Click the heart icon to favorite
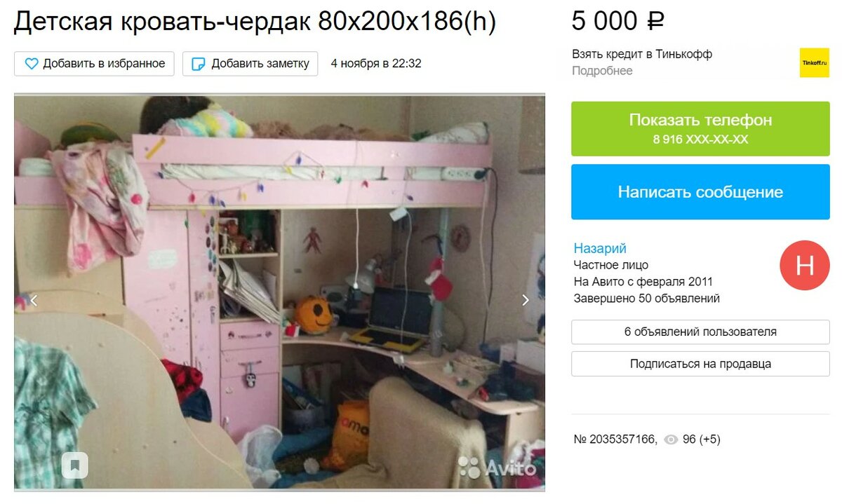842x504 pixels. pyautogui.click(x=32, y=64)
